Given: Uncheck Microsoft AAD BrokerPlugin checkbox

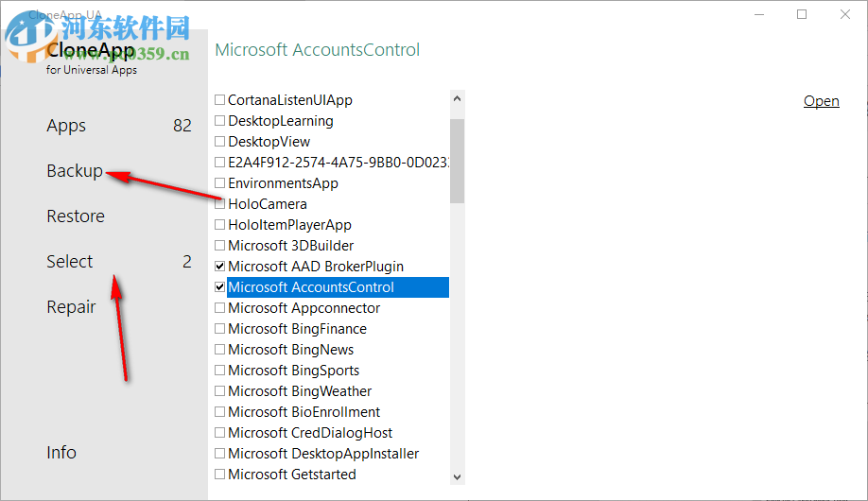Looking at the screenshot, I should (x=220, y=267).
